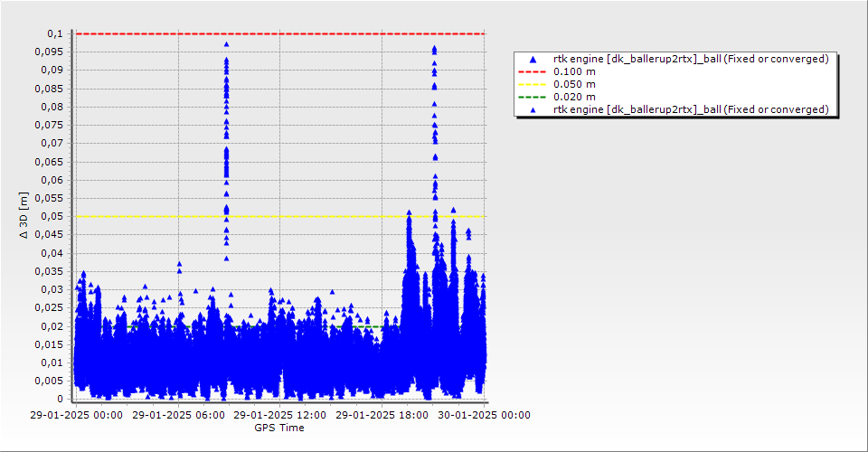Click the 0,005 y-axis tick label

pyautogui.click(x=49, y=381)
